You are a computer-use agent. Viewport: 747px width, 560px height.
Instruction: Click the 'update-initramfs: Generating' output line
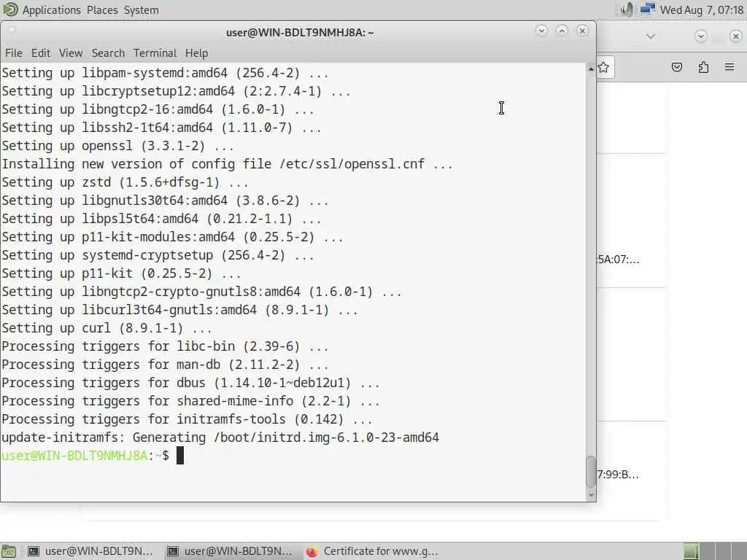pos(220,437)
